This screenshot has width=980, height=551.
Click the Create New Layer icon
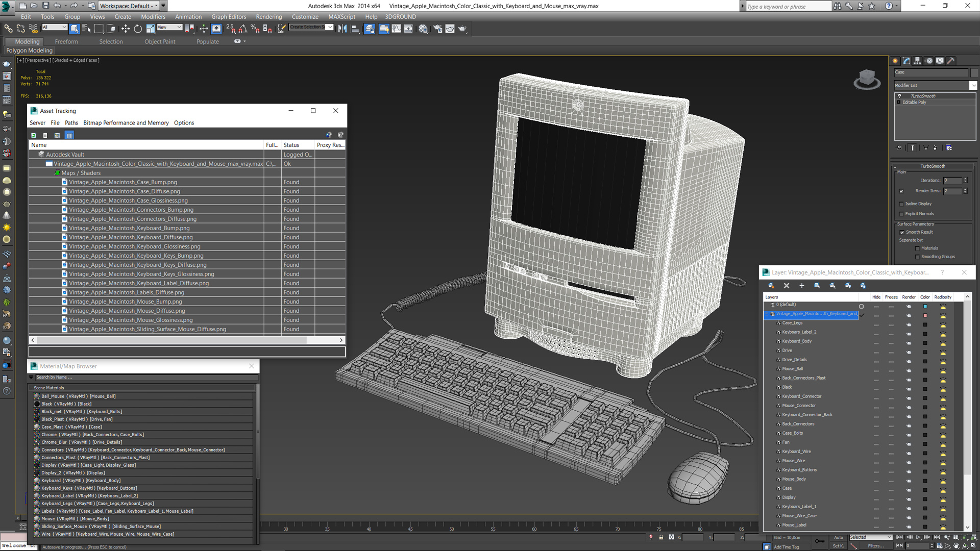771,286
